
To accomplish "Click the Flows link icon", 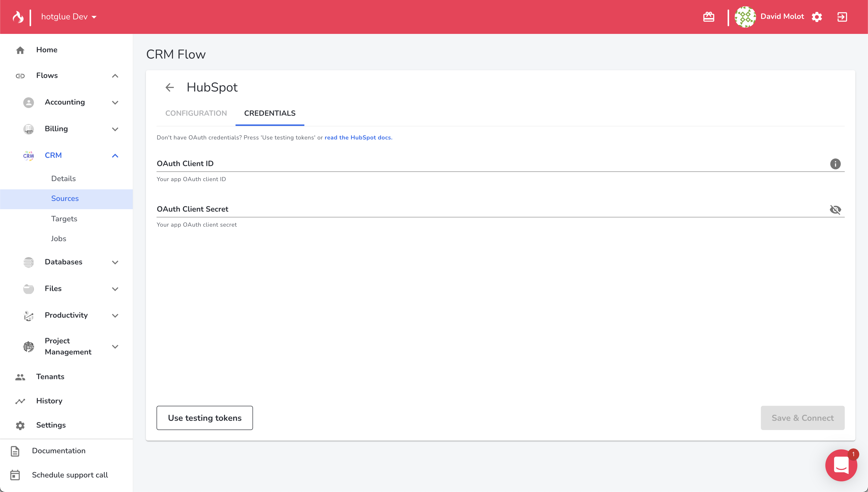I will pyautogui.click(x=20, y=76).
